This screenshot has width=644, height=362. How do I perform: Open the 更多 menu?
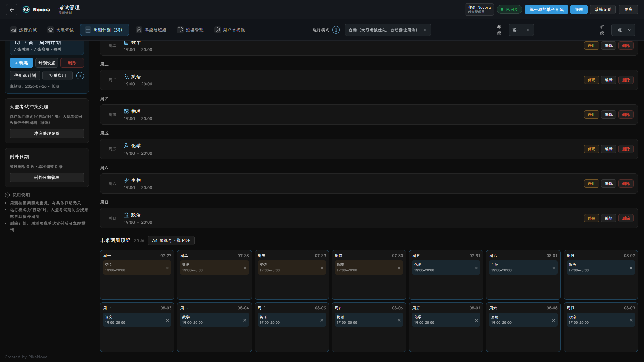628,10
